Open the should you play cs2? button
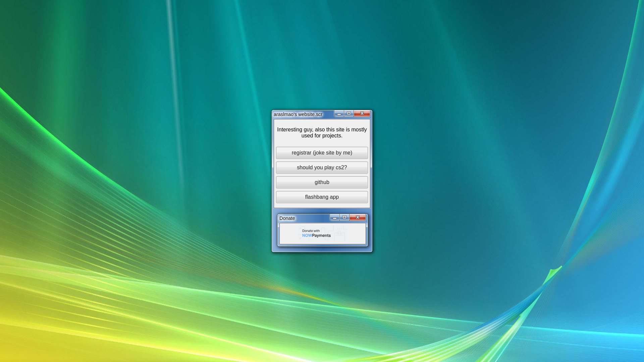 (322, 168)
